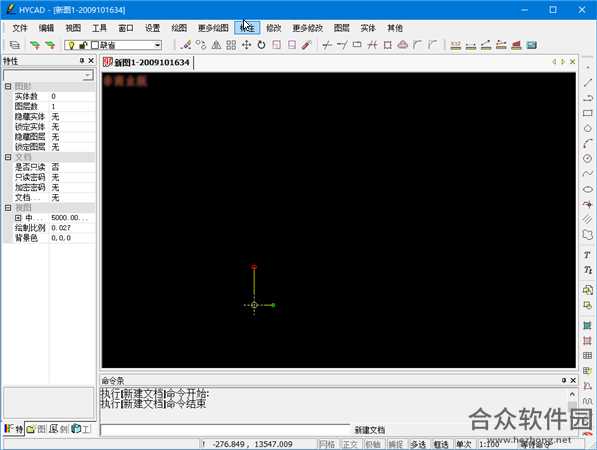Screen dimensions: 597x450
Task: Click the layer manager icon
Action: click(14, 45)
